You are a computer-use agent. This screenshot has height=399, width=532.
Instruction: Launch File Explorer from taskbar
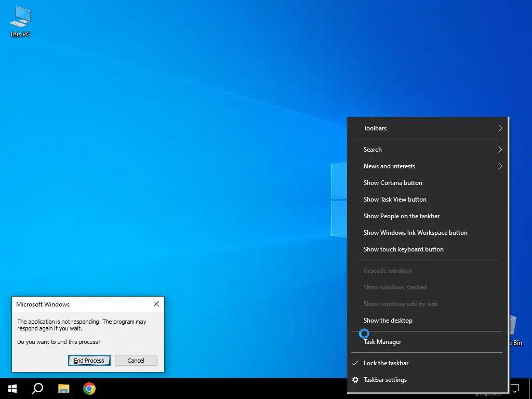click(63, 389)
